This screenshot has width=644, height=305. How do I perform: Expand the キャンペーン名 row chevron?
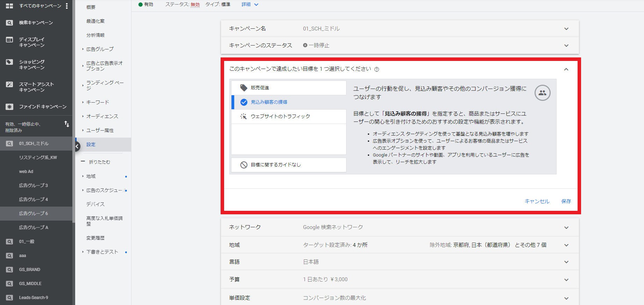[x=566, y=29]
